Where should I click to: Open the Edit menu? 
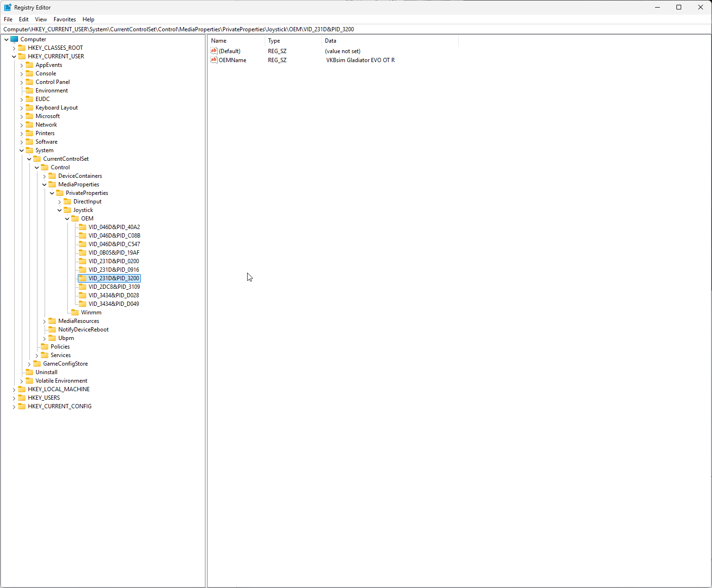[24, 19]
